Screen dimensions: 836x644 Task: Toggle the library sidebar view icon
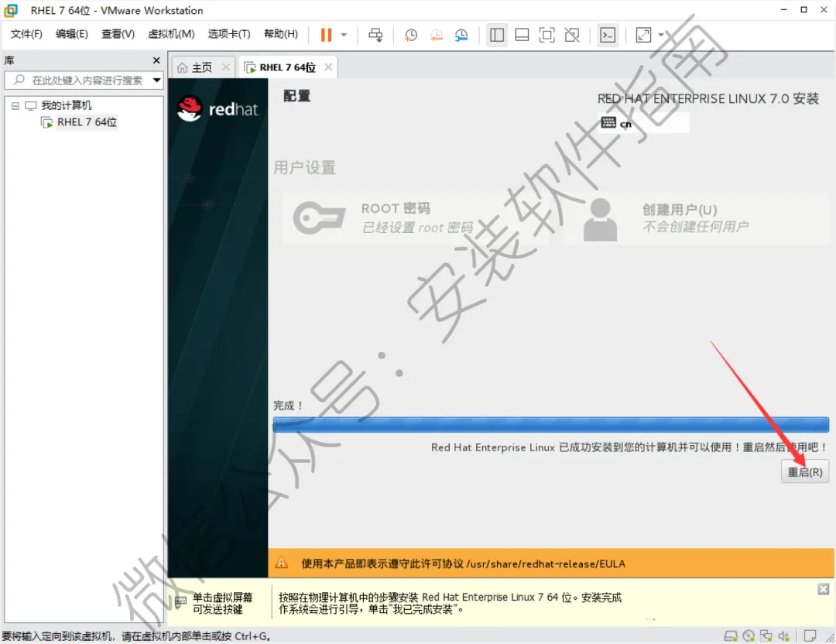497,35
